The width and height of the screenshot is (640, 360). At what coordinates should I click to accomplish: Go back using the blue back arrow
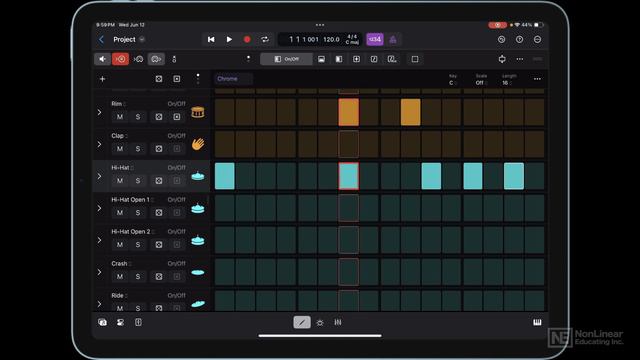point(101,40)
